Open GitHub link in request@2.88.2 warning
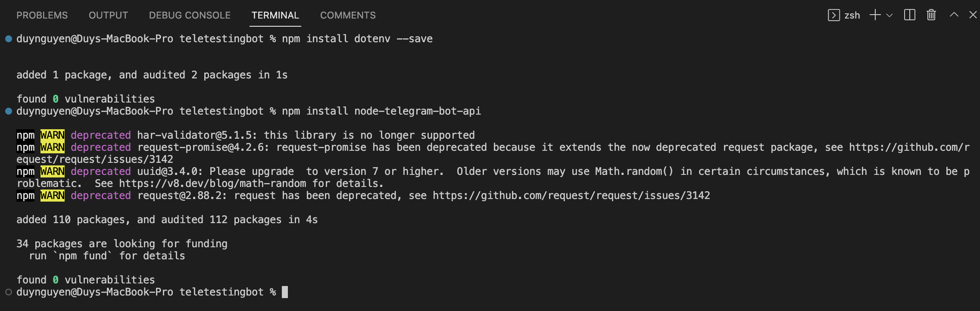 [x=571, y=196]
